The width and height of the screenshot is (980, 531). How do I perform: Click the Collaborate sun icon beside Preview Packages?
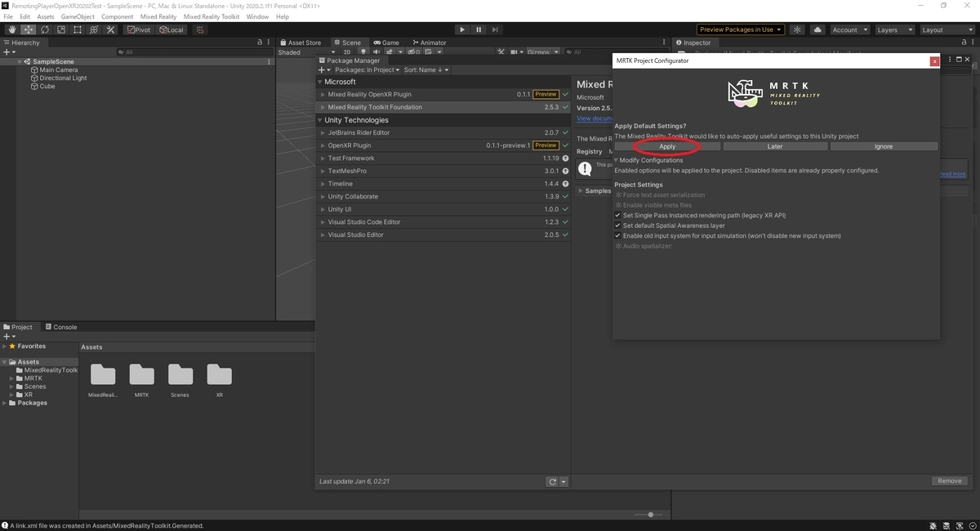[x=796, y=29]
